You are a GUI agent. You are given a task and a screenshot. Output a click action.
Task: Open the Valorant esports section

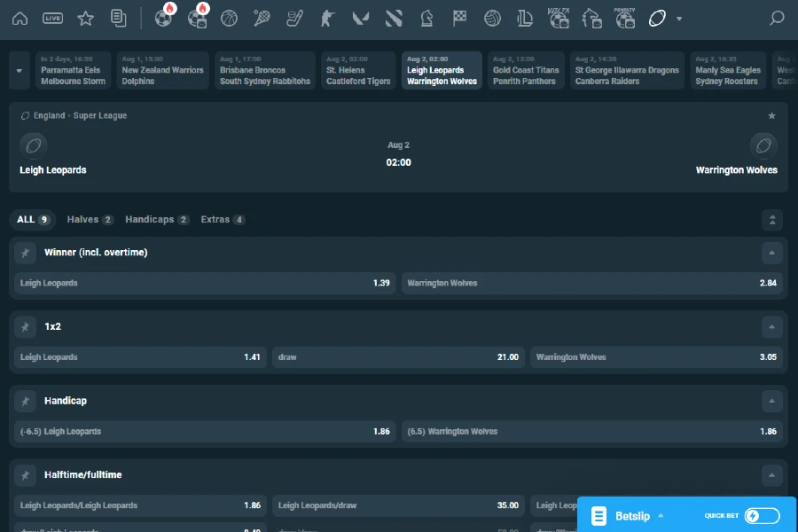(361, 17)
